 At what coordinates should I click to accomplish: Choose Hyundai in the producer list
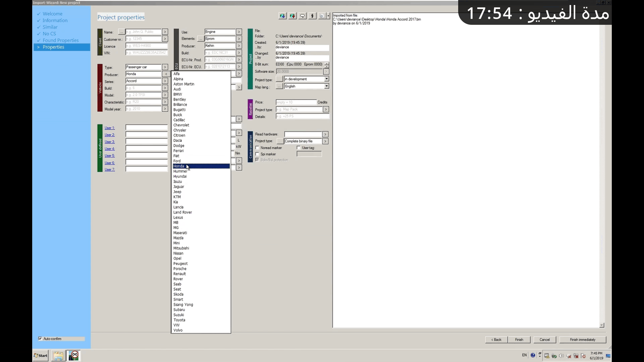[x=180, y=176]
